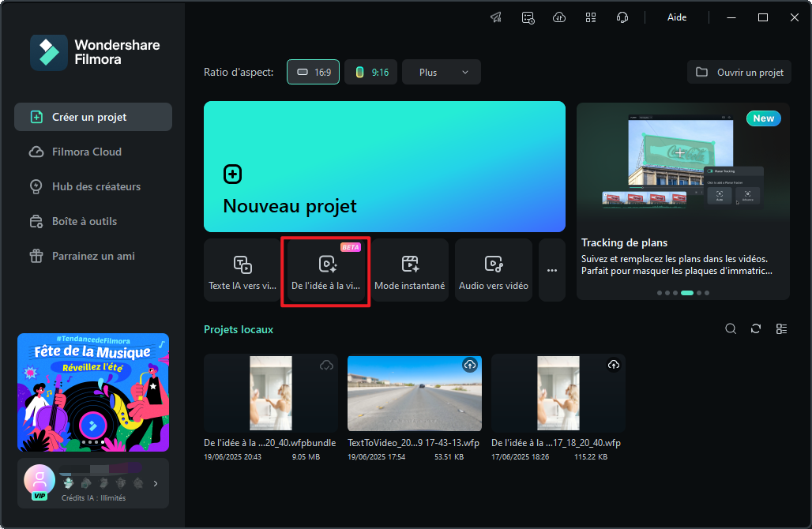Click Crédits IA : Illimités text

point(94,498)
